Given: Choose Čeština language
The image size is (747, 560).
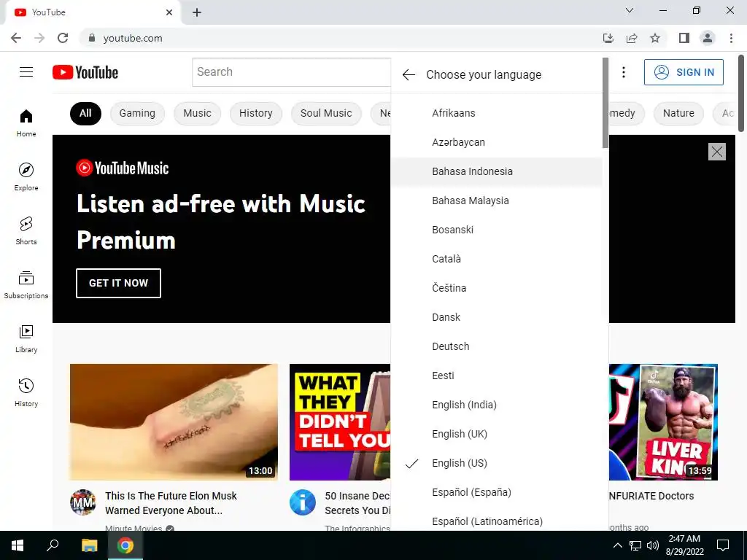Looking at the screenshot, I should (496, 288).
